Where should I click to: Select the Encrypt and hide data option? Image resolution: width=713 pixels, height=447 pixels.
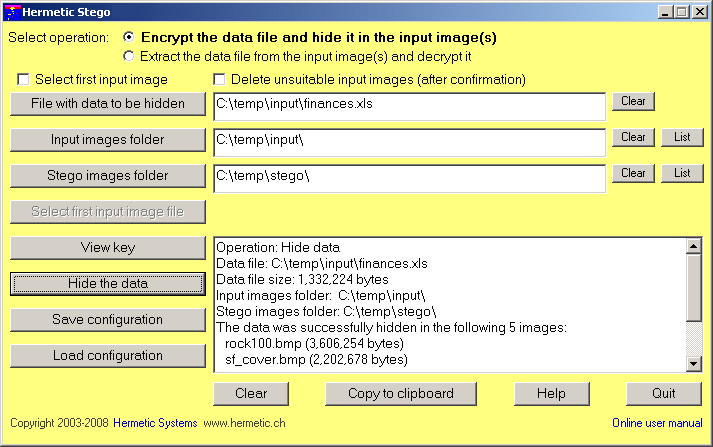click(129, 37)
